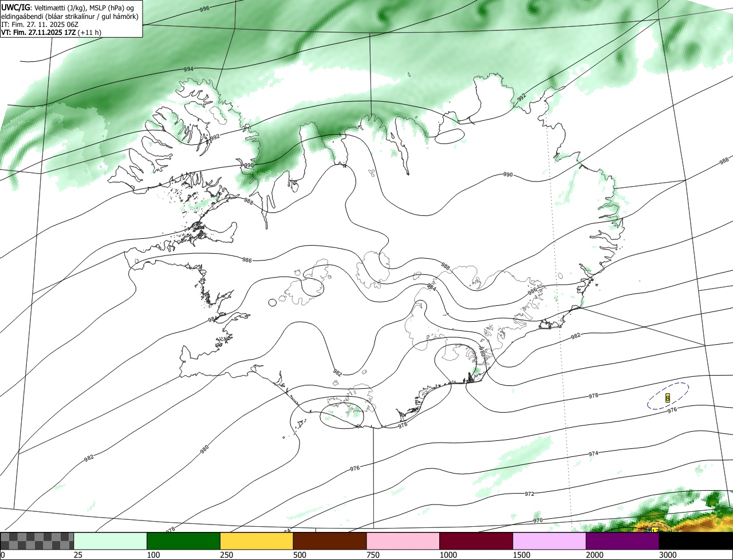Viewport: 733px width, 560px height.
Task: Select the lavender 1500–2000 legend swatch
Action: tap(550, 541)
